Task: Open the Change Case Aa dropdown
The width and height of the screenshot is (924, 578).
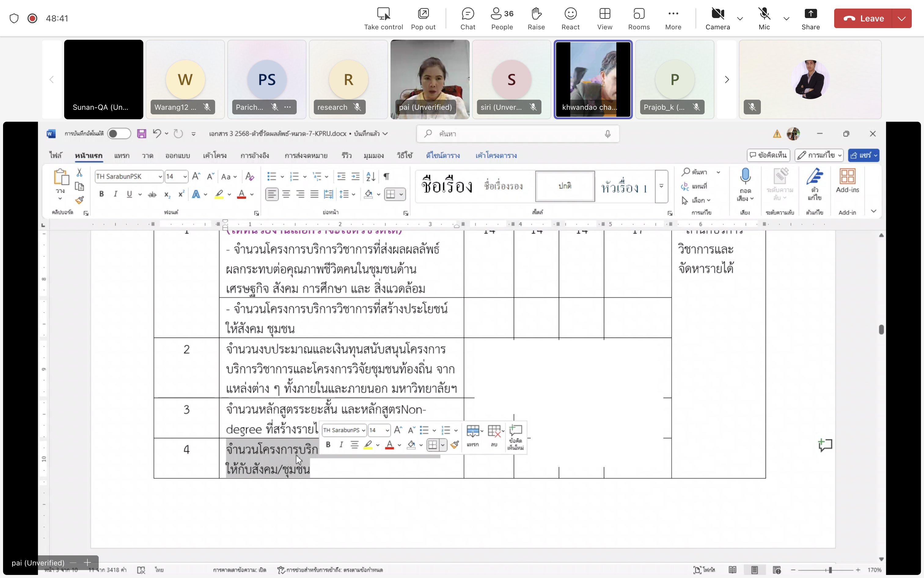Action: [x=229, y=176]
